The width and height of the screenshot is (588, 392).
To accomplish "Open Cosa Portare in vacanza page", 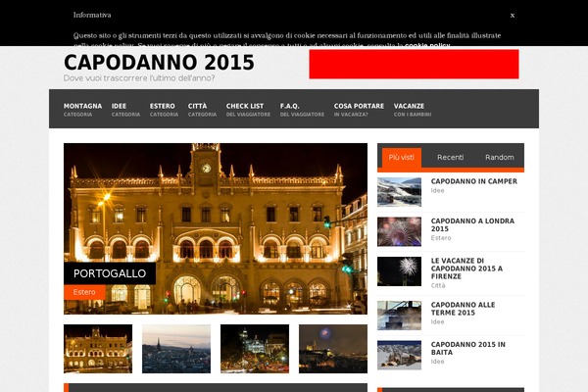I will point(359,110).
